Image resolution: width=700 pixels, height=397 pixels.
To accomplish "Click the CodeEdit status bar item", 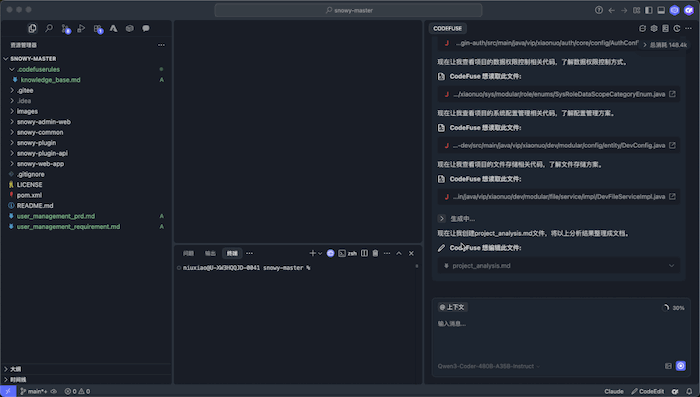I will [648, 391].
